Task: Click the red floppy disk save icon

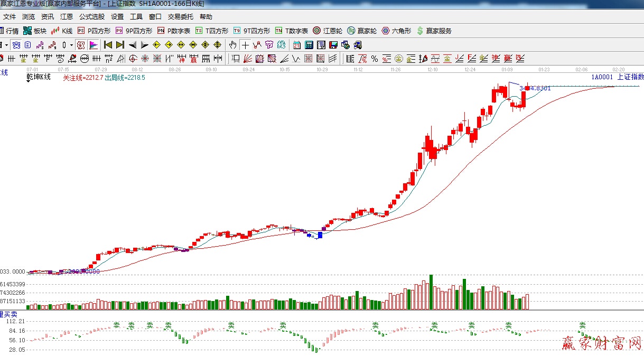Action: click(333, 45)
